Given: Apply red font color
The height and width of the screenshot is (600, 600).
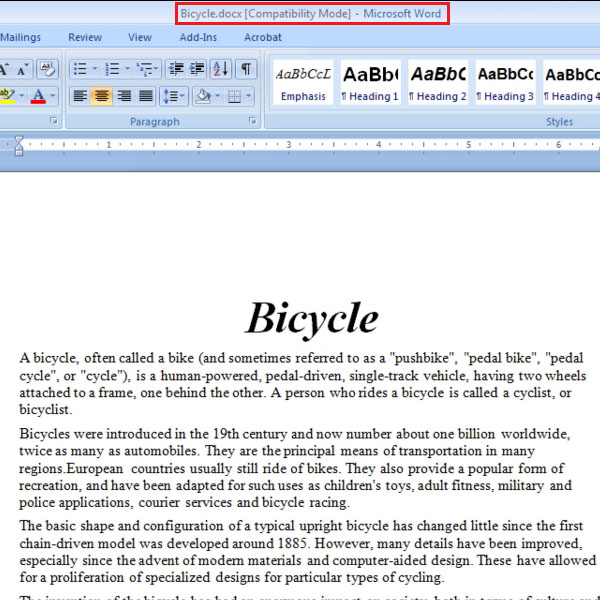Looking at the screenshot, I should [38, 96].
